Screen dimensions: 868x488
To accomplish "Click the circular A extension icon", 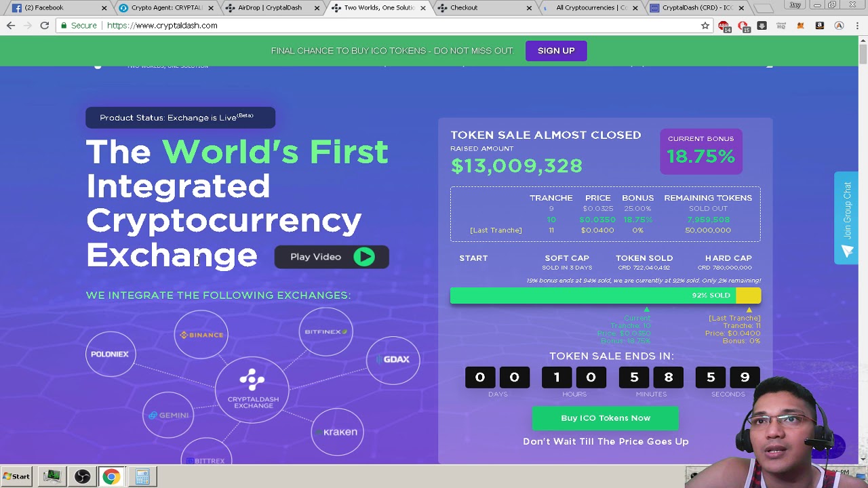I will pyautogui.click(x=839, y=26).
